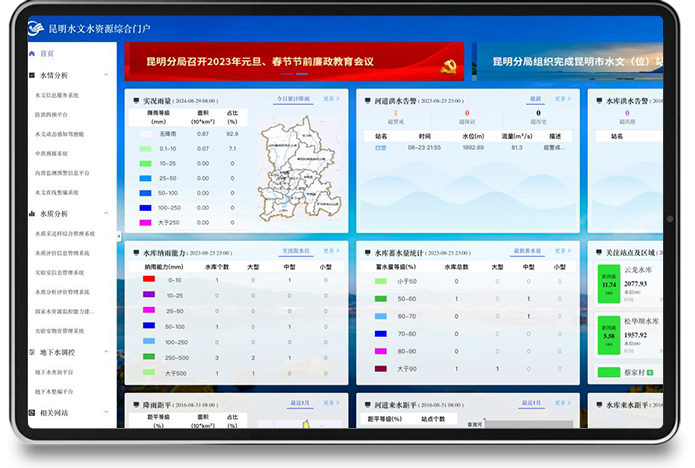Expand the 相关网站 menu group

tap(105, 412)
